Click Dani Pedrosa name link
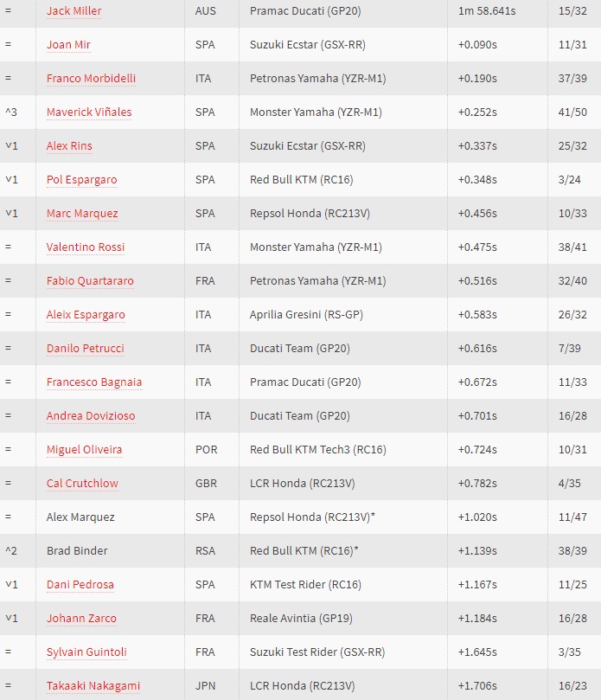 pyautogui.click(x=80, y=584)
